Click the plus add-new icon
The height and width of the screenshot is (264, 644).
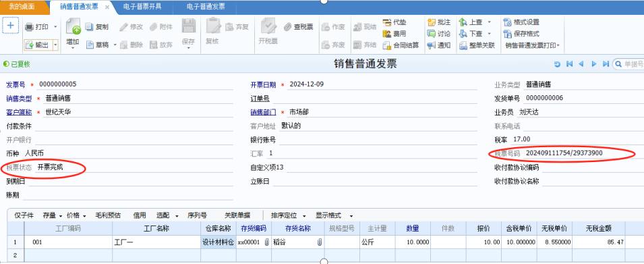pos(10,26)
